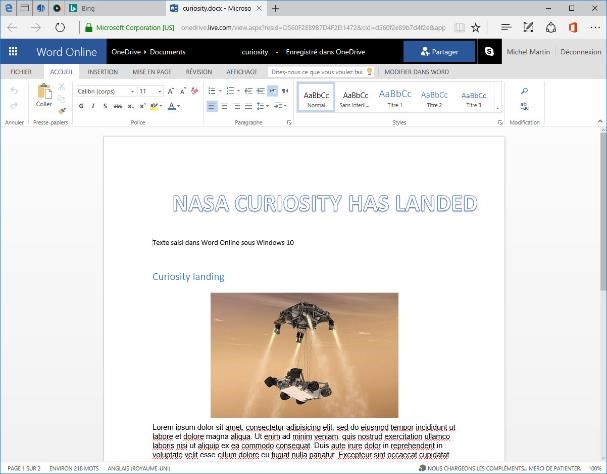This screenshot has height=474, width=607.
Task: Collapse the ribbon with the chevron
Action: point(600,122)
